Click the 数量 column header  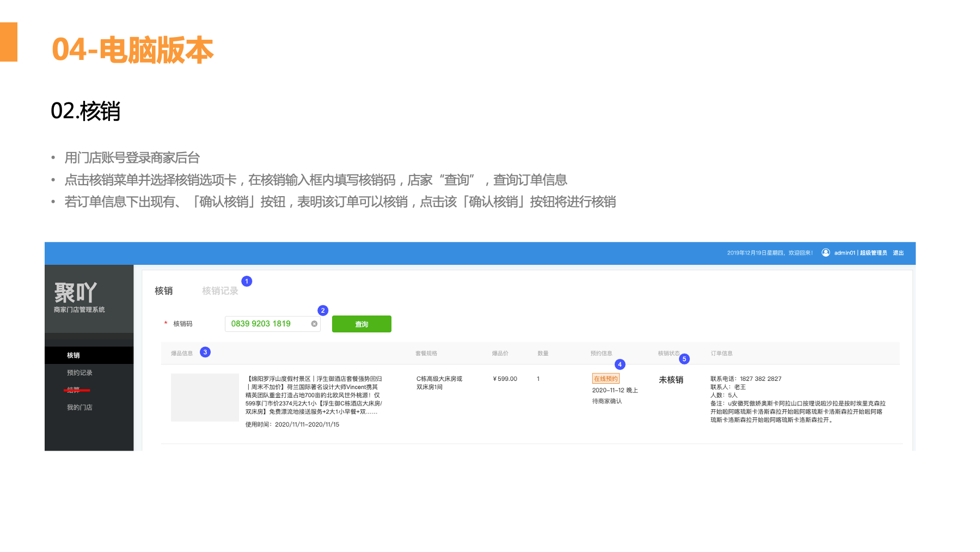click(x=543, y=354)
